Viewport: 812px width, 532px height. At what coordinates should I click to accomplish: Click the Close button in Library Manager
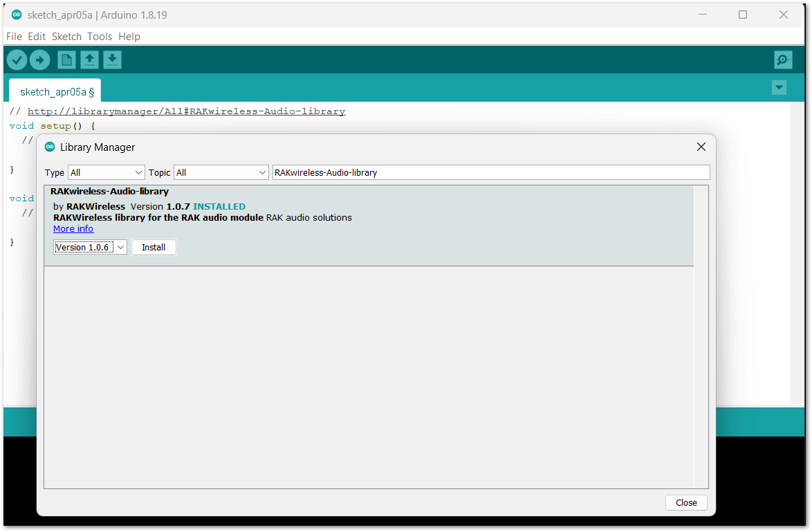(x=685, y=502)
